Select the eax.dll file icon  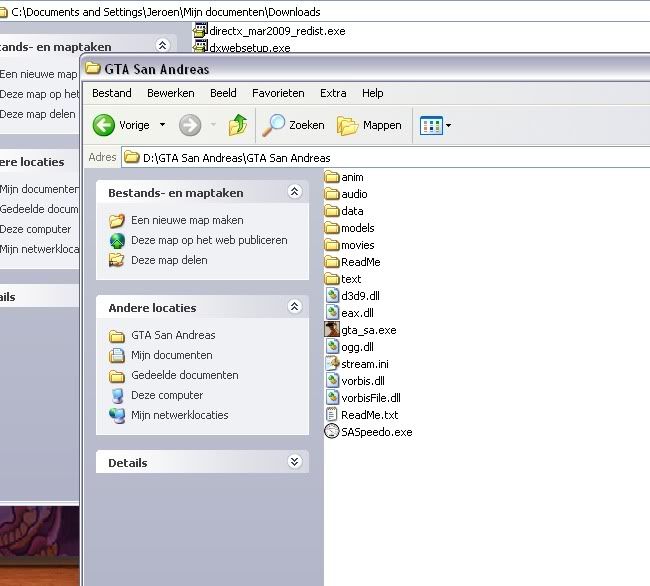(x=332, y=312)
